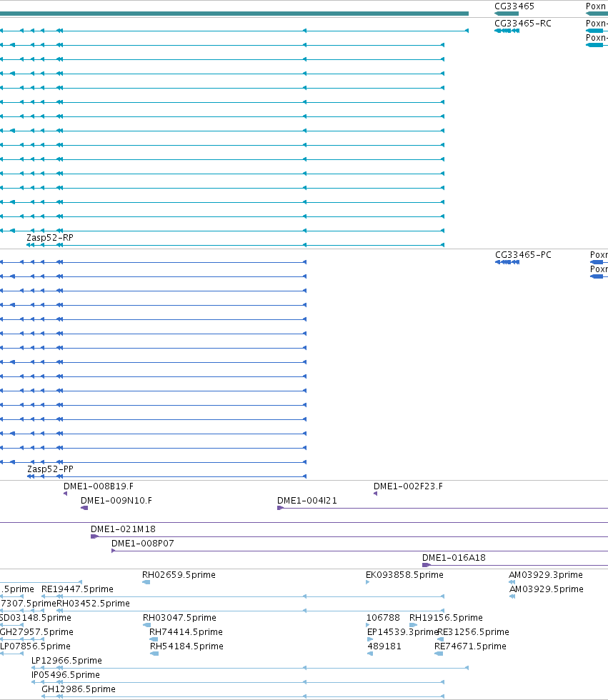Image resolution: width=608 pixels, height=700 pixels.
Task: Click the RH19156.5prime EST label
Action: tap(446, 617)
